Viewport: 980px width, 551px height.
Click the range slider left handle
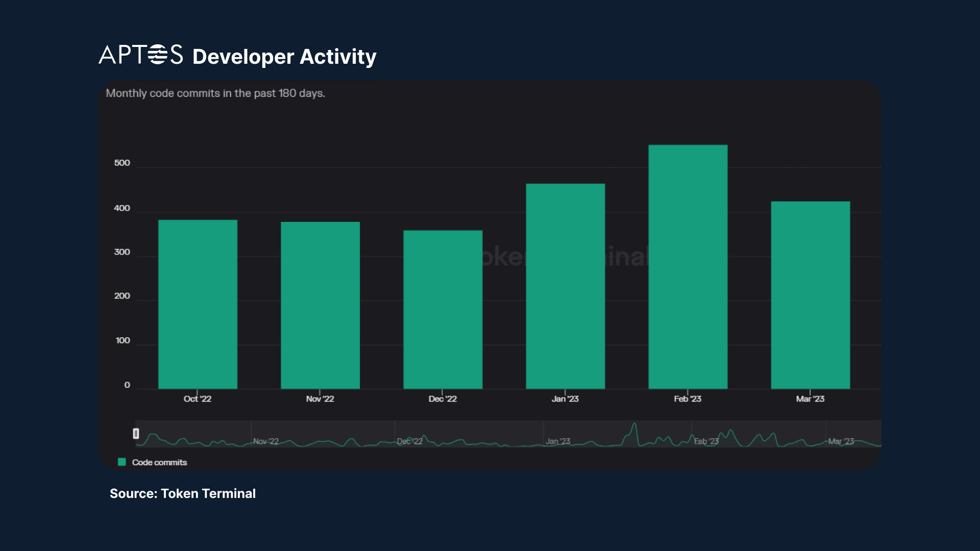(x=136, y=433)
